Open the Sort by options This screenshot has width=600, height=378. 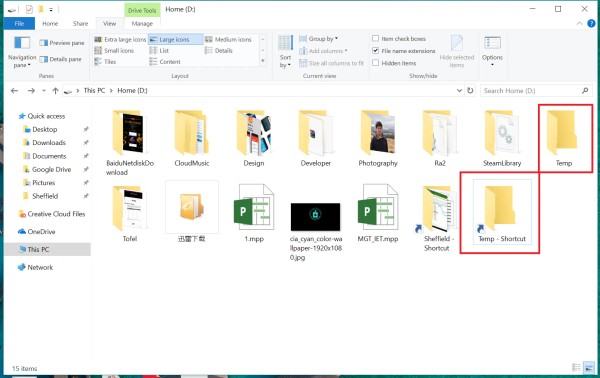285,52
